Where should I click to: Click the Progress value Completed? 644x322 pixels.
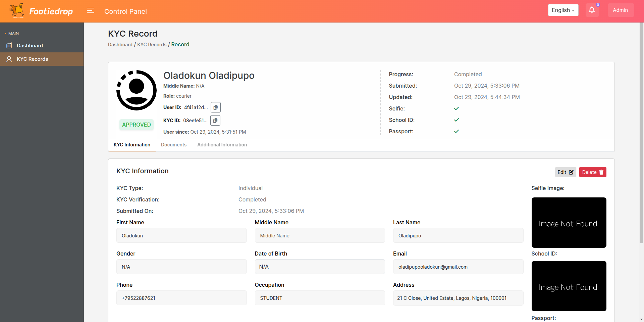[x=468, y=75]
